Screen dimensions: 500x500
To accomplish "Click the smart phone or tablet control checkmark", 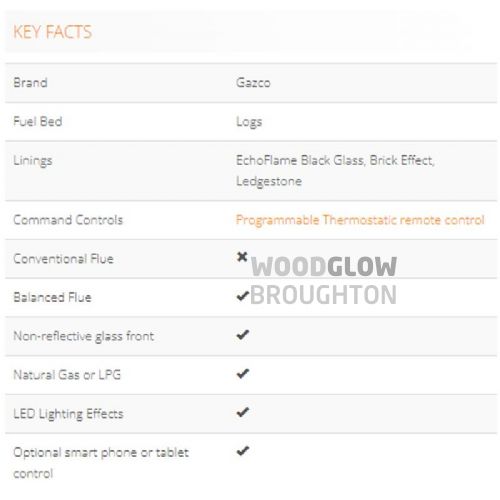I will click(x=243, y=451).
